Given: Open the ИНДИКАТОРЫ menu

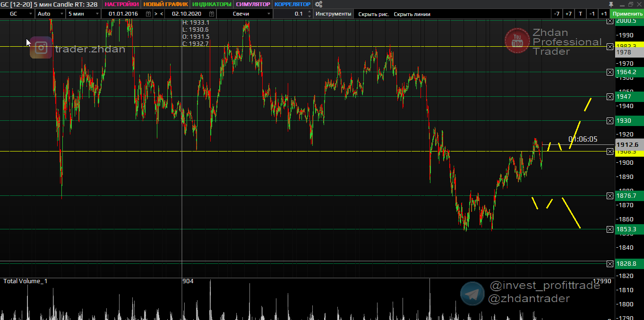Looking at the screenshot, I should coord(212,4).
